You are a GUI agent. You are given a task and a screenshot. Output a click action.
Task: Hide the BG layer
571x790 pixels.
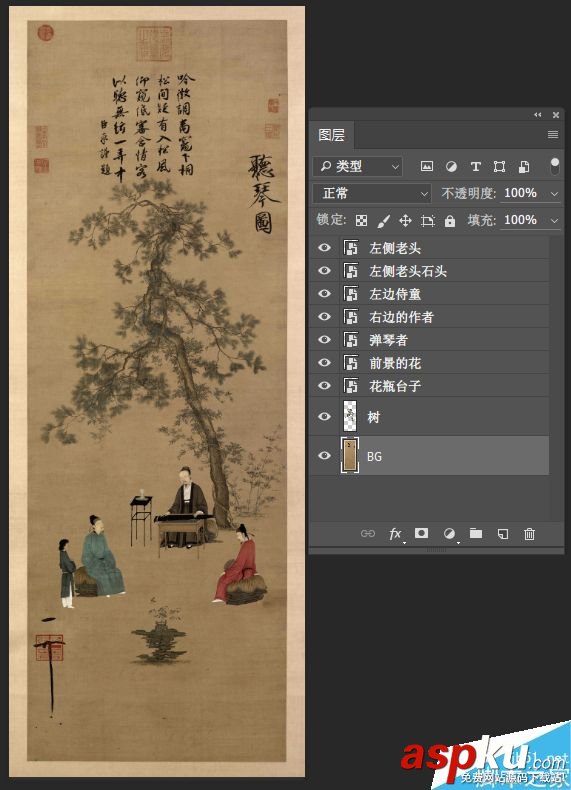click(x=325, y=455)
